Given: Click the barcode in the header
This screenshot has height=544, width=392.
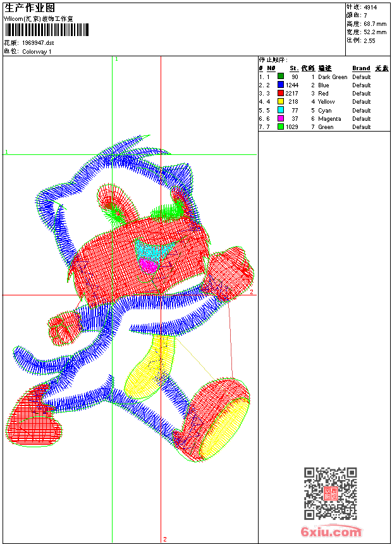Looking at the screenshot, I should click(47, 30).
